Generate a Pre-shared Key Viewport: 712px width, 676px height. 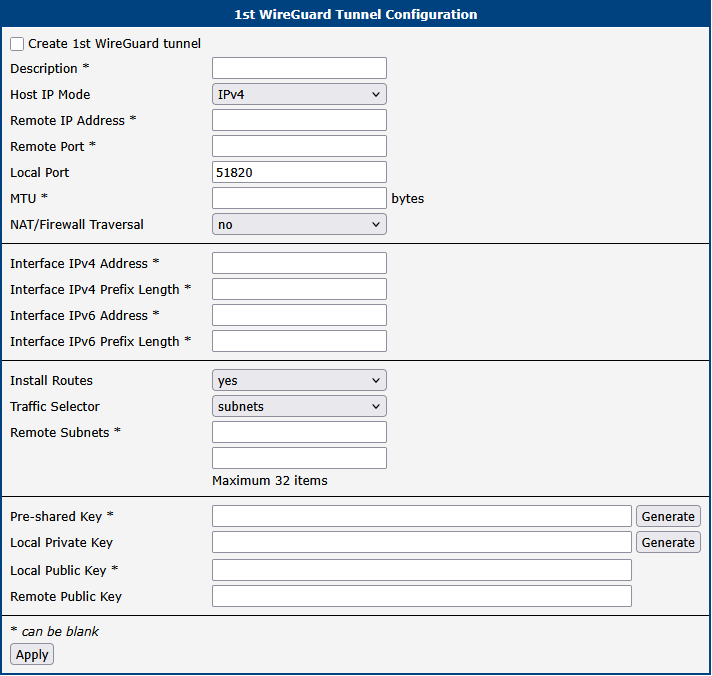click(668, 516)
